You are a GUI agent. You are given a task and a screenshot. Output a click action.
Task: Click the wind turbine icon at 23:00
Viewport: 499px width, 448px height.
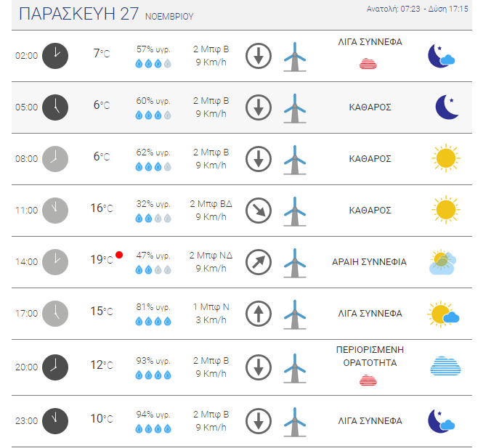coord(294,420)
